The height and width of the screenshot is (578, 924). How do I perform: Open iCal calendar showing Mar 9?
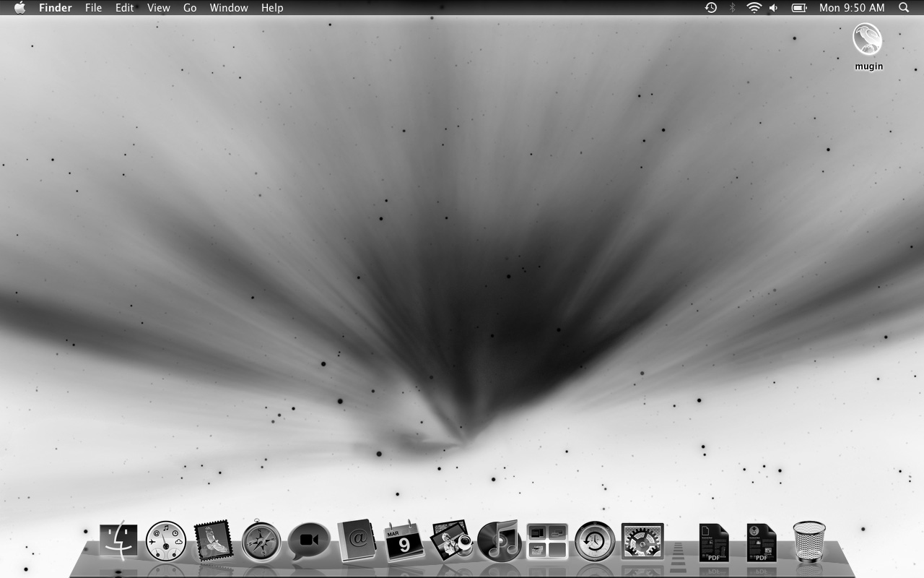(x=404, y=541)
